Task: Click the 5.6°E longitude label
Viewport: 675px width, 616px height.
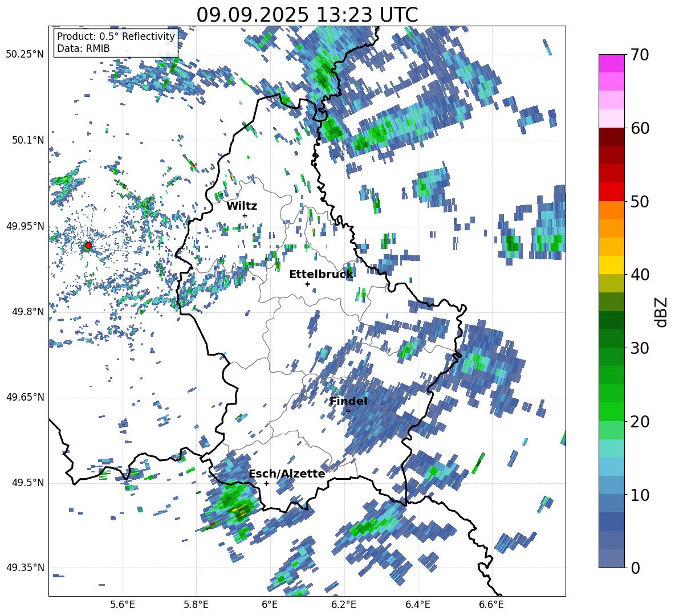Action: [x=123, y=605]
